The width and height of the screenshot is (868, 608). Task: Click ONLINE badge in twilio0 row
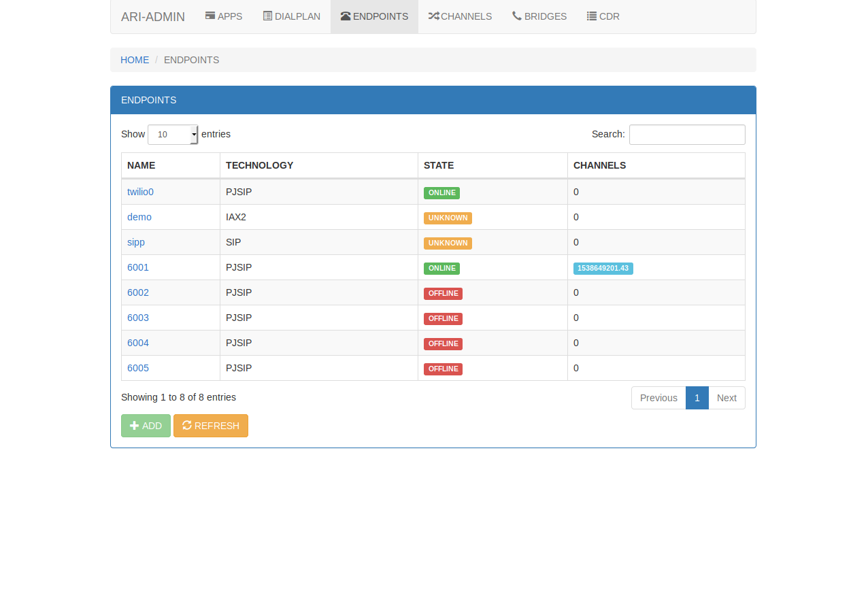[x=441, y=193]
